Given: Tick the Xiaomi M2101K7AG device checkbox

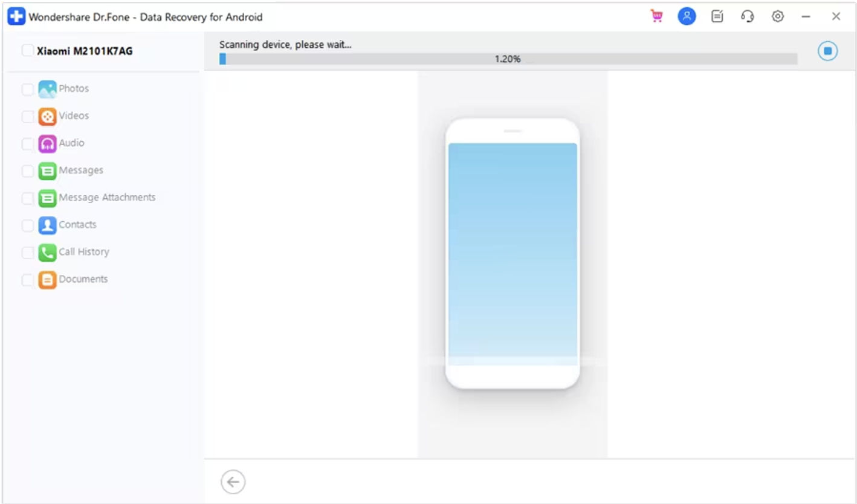Looking at the screenshot, I should point(28,51).
